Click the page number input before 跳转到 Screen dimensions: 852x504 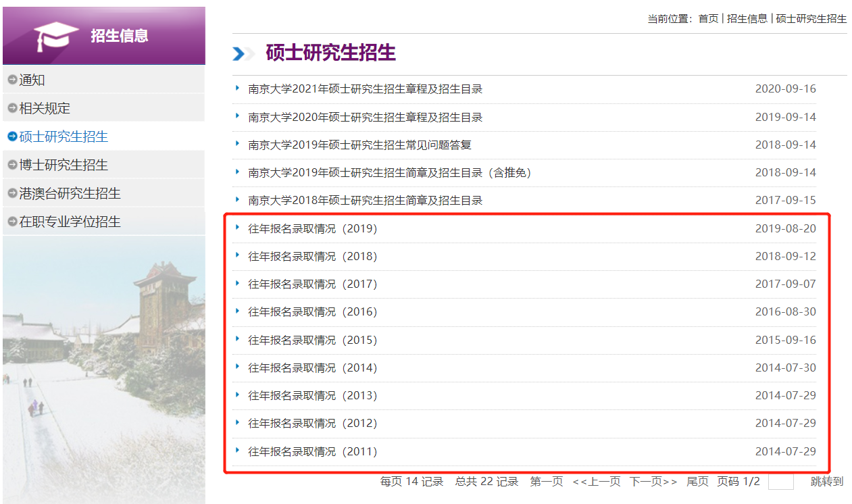tap(781, 481)
